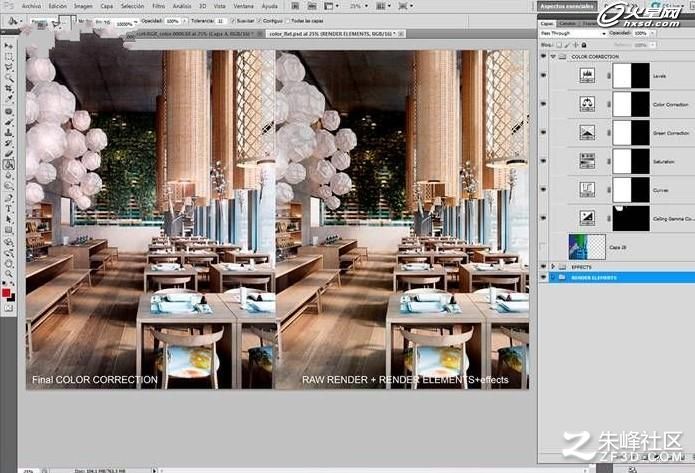
Task: Select the Crop tool
Action: coord(8,89)
